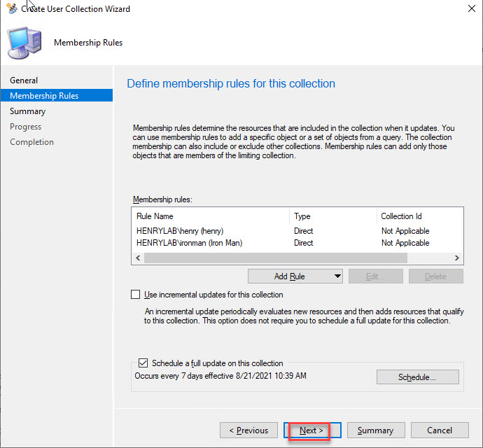The height and width of the screenshot is (448, 483).
Task: Sort by the Rule Name column header
Action: (210, 216)
